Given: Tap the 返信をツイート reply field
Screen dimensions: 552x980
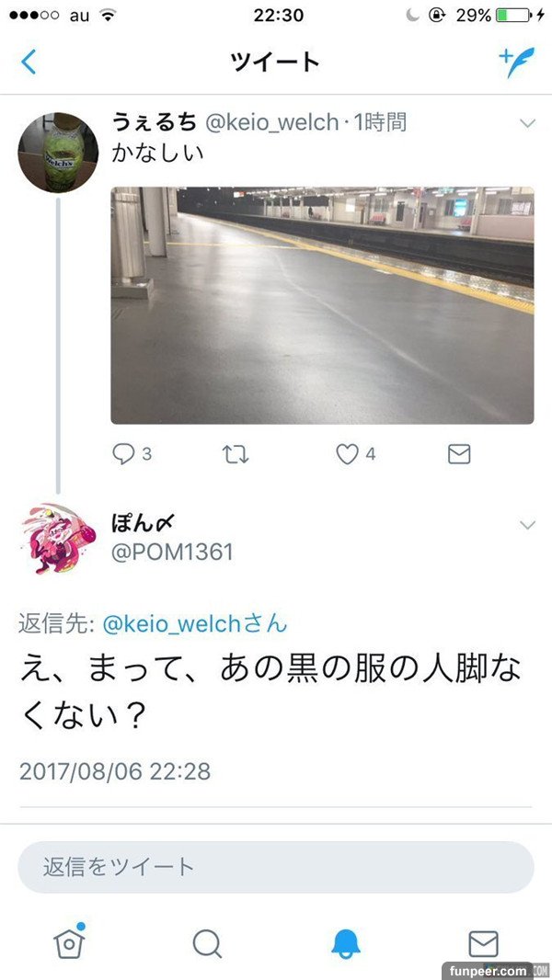Looking at the screenshot, I should point(276,867).
